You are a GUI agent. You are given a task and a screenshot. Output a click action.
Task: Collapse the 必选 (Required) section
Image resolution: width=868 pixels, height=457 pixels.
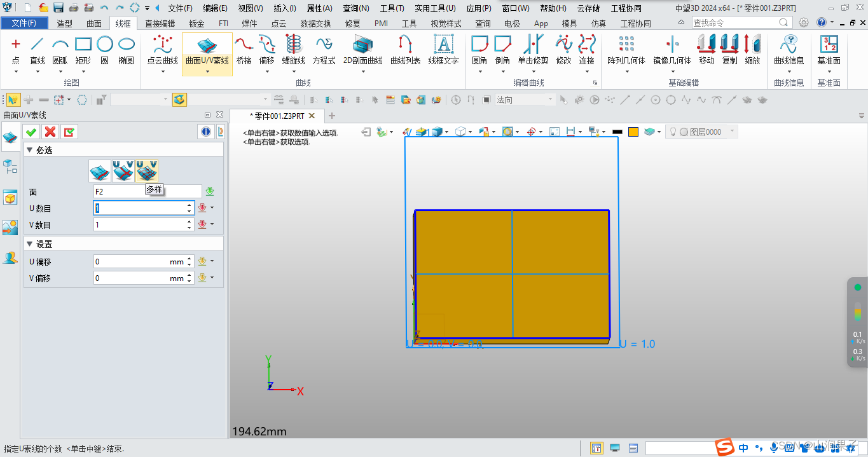[29, 150]
